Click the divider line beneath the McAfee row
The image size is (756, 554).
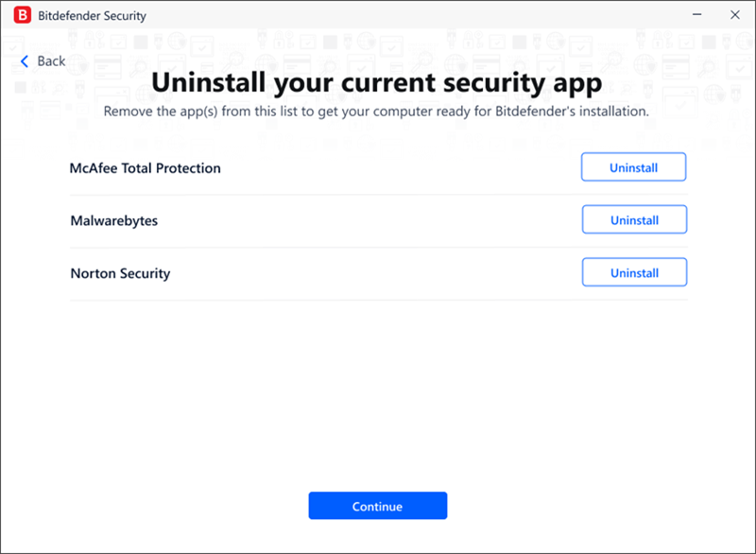[x=379, y=195]
